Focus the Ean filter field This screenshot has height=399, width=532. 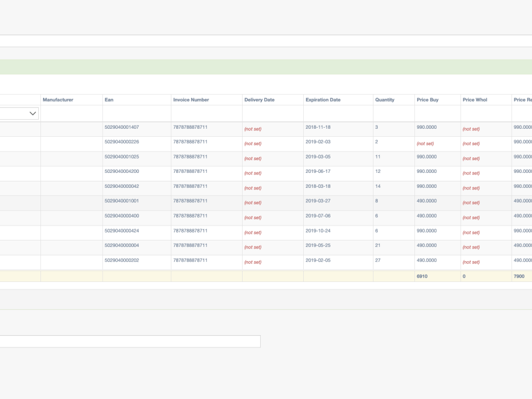[x=137, y=113]
